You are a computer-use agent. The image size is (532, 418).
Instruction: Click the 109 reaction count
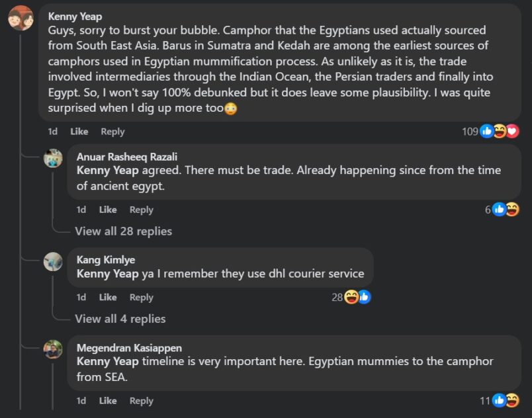click(470, 132)
